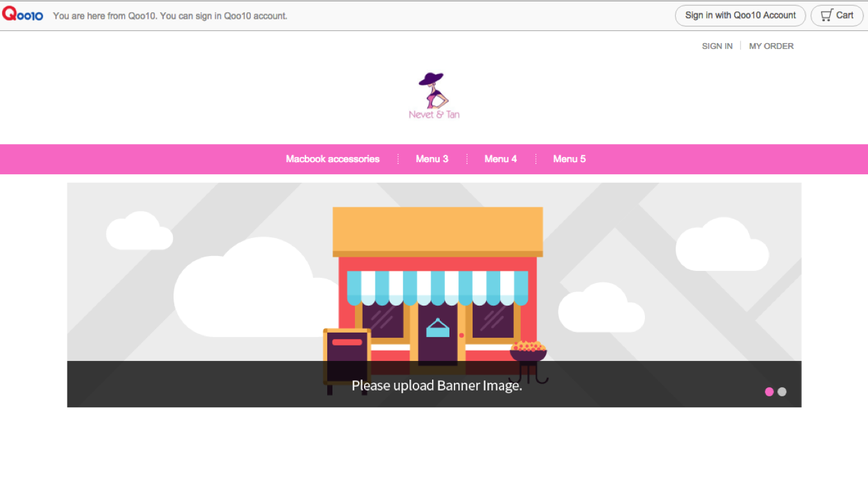Open the Macbook accessories menu

(x=332, y=159)
